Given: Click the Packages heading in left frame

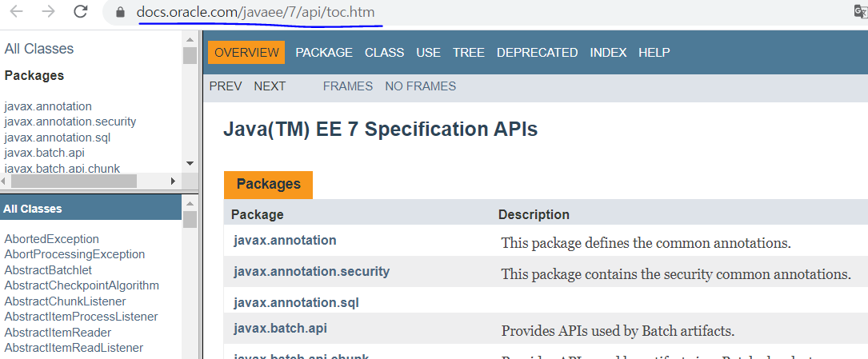Looking at the screenshot, I should click(x=34, y=76).
